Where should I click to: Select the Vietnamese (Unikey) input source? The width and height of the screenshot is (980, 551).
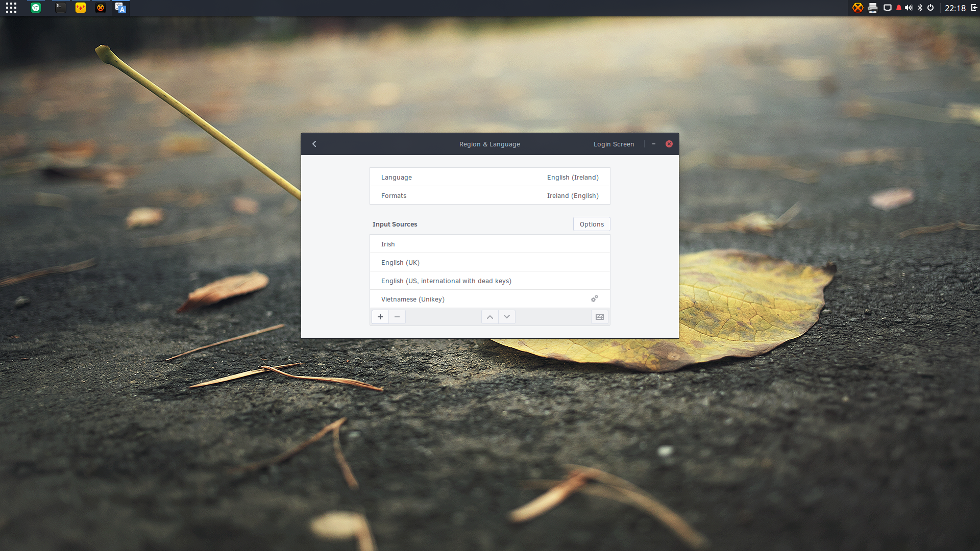490,299
